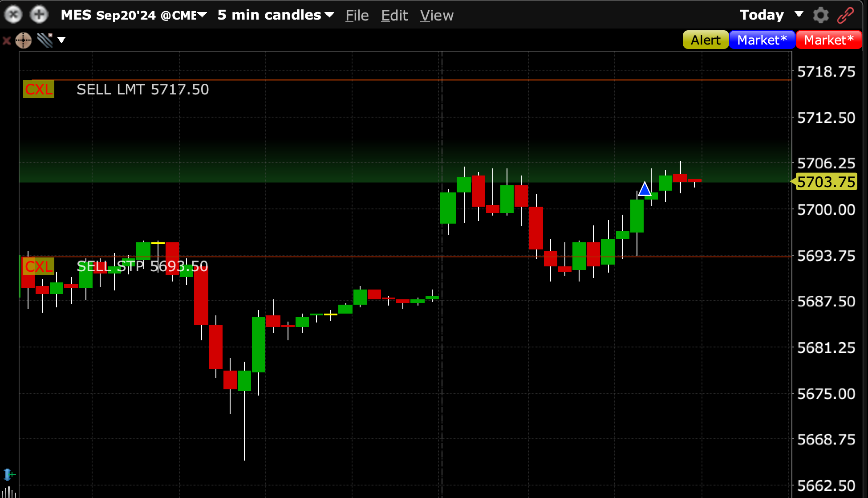Screen dimensions: 868x498
Task: Click the SELL LMT 5717.50 order label
Action: pos(142,90)
